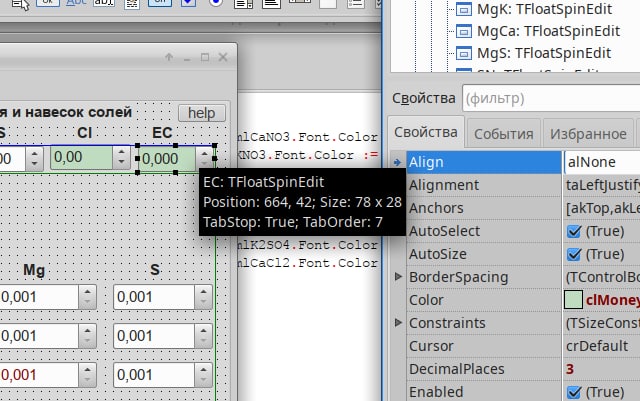This screenshot has width=640, height=401.
Task: Toggle the AutoSelect property checkbox
Action: click(x=574, y=232)
